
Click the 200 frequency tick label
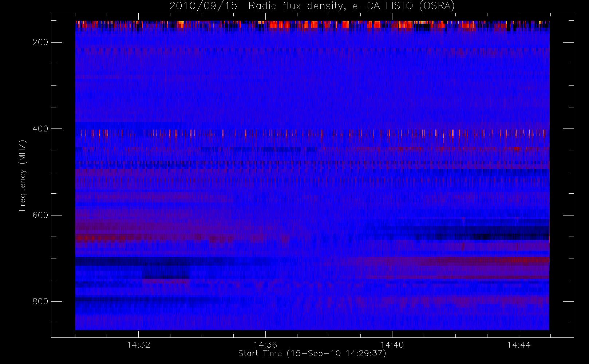pyautogui.click(x=40, y=42)
